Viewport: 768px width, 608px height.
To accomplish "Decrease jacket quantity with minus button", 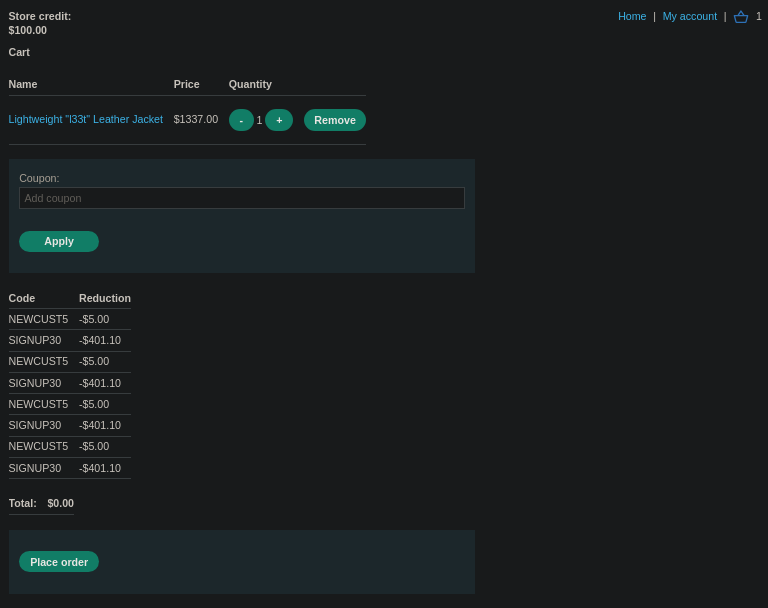I will [241, 120].
